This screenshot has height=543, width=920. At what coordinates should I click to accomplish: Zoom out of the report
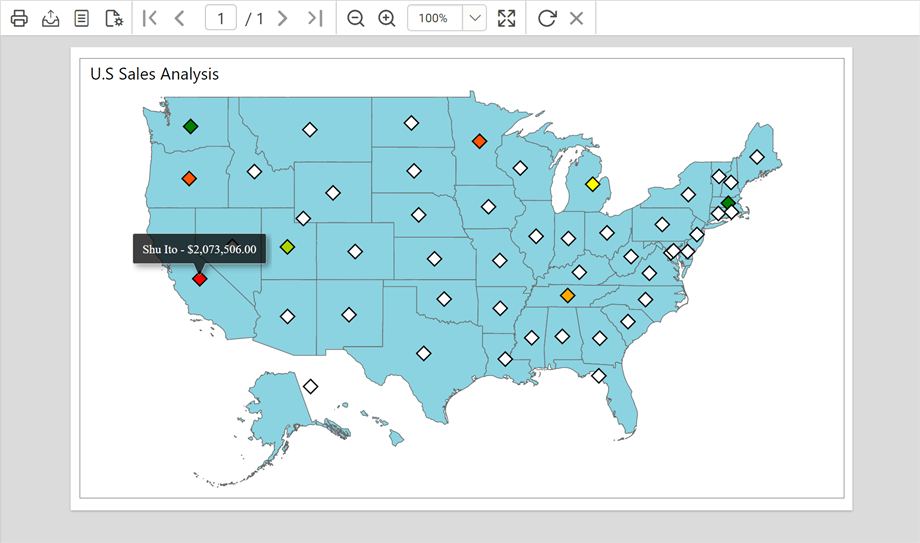(355, 18)
